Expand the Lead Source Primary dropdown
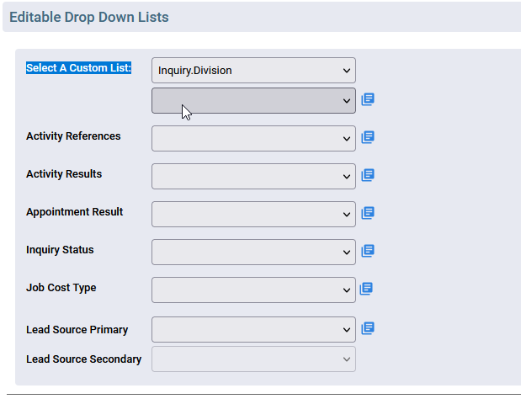The height and width of the screenshot is (420, 521). point(253,330)
